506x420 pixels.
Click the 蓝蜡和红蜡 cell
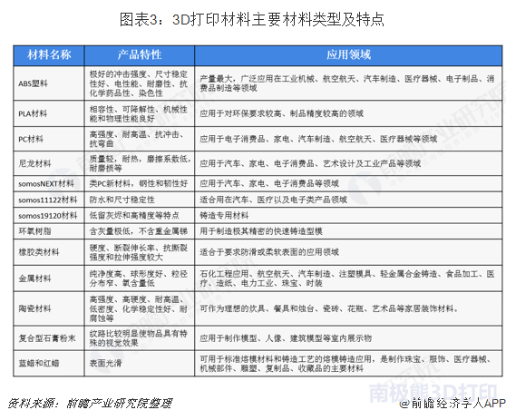pyautogui.click(x=49, y=363)
